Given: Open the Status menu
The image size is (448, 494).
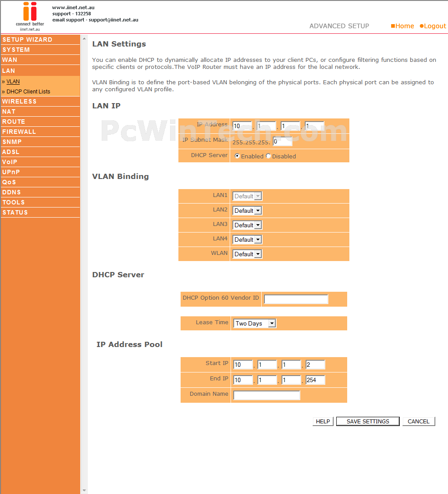Looking at the screenshot, I should tap(40, 212).
